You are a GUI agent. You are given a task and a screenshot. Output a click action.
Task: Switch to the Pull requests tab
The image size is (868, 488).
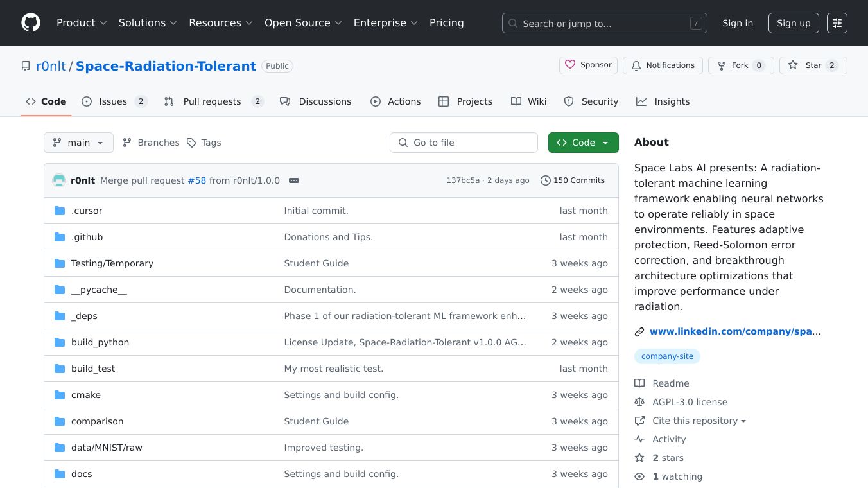point(213,101)
